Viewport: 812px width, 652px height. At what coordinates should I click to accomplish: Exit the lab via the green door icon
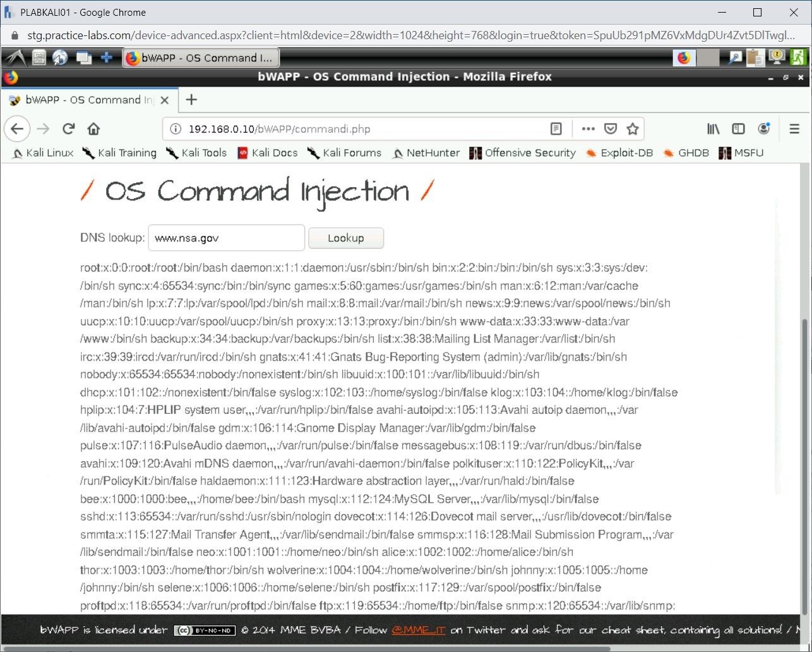tap(799, 57)
